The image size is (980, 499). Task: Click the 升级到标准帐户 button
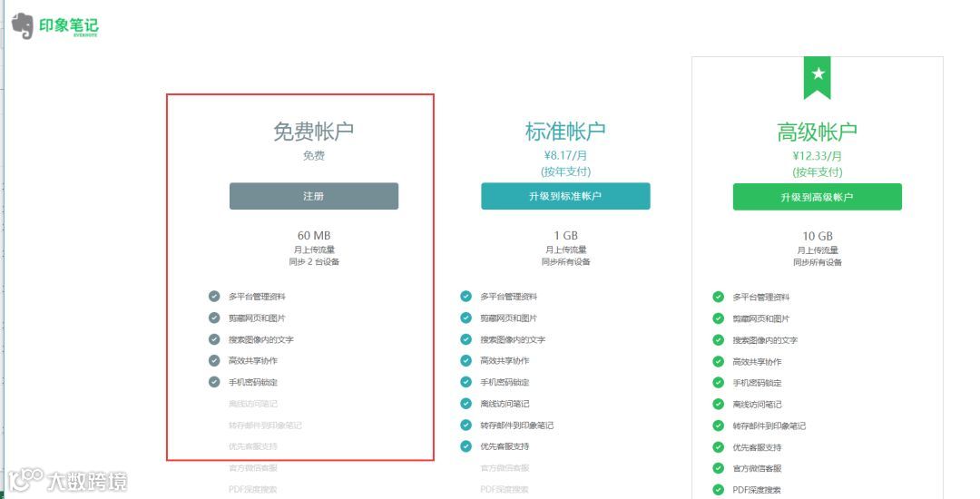click(x=565, y=196)
